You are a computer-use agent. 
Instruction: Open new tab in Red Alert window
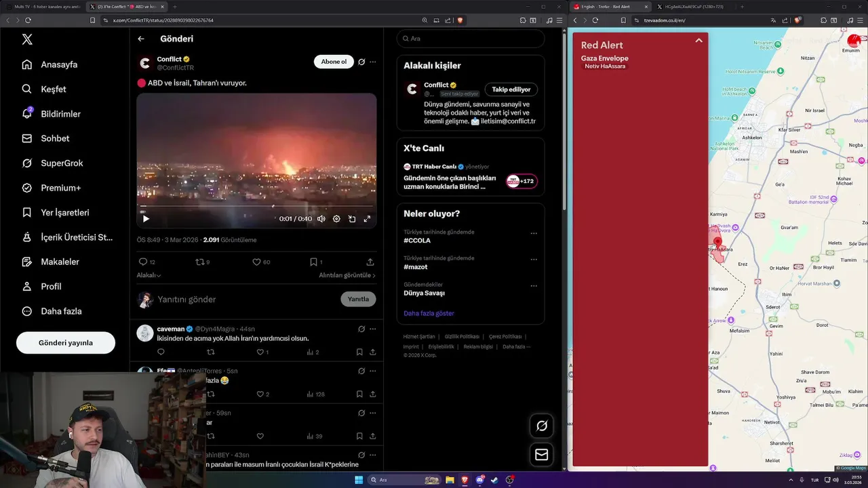coord(742,6)
